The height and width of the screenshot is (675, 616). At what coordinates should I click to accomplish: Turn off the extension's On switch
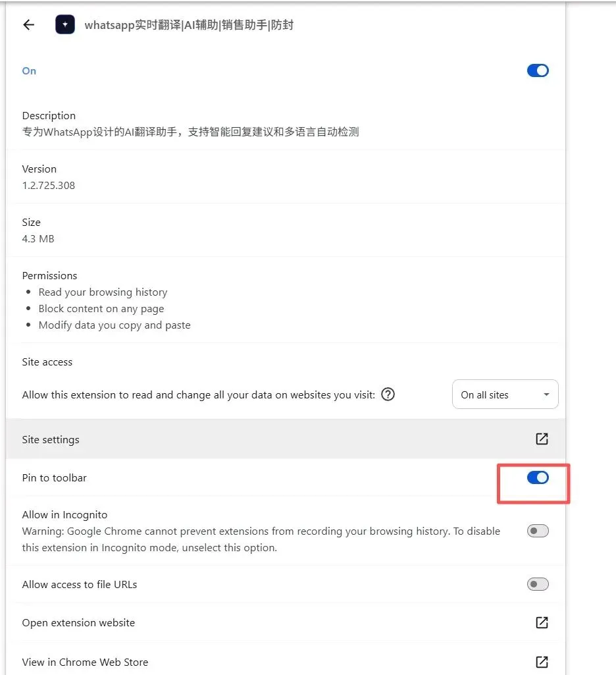click(538, 70)
